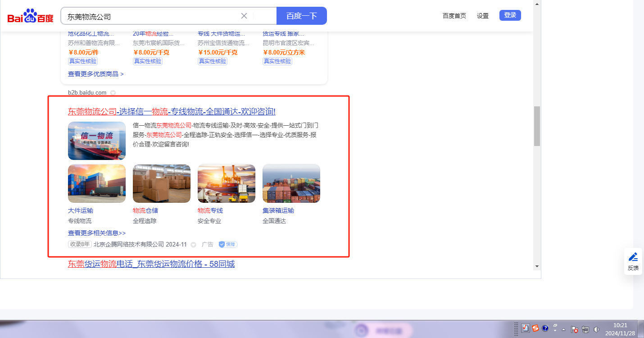Show hidden system tray icons
The height and width of the screenshot is (338, 644).
[x=563, y=329]
